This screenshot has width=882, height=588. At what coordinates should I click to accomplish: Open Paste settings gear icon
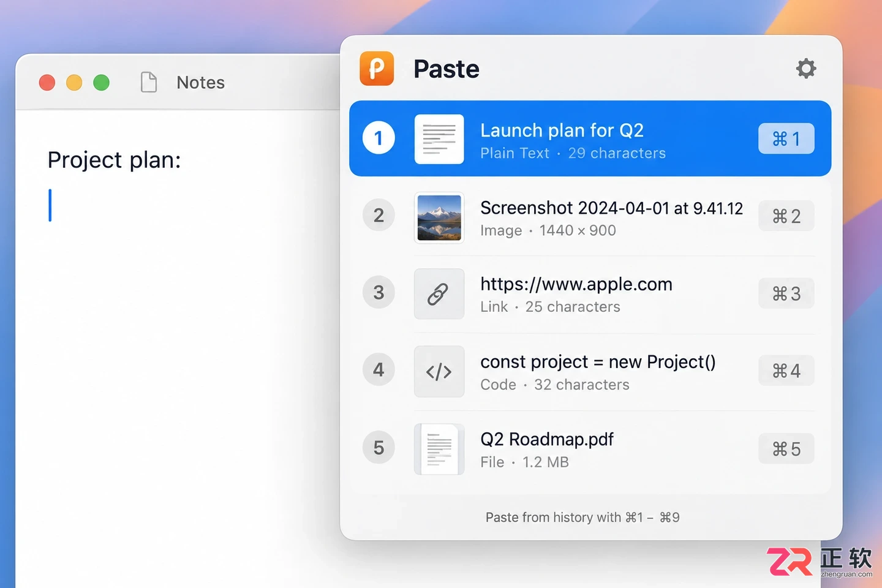[806, 69]
